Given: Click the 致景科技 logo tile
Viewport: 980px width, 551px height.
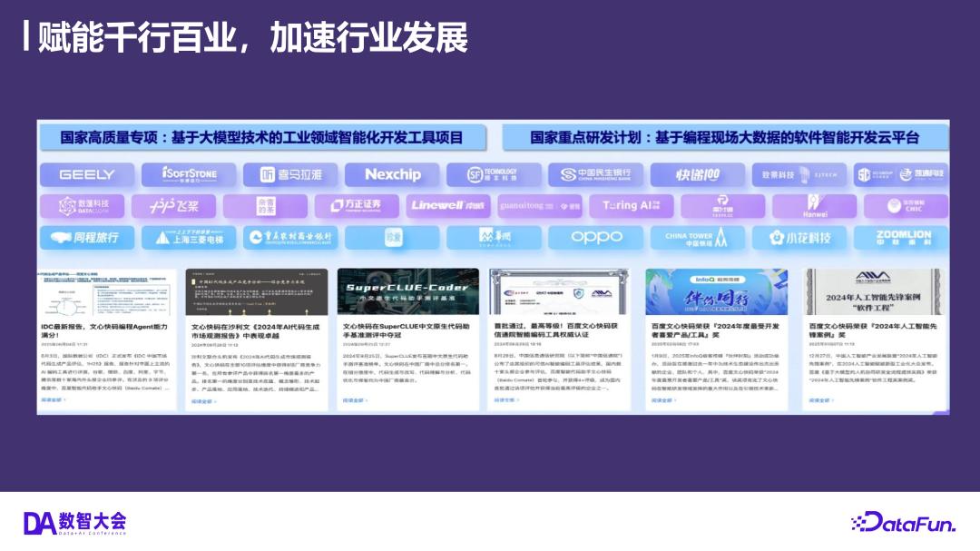Looking at the screenshot, I should 799,174.
